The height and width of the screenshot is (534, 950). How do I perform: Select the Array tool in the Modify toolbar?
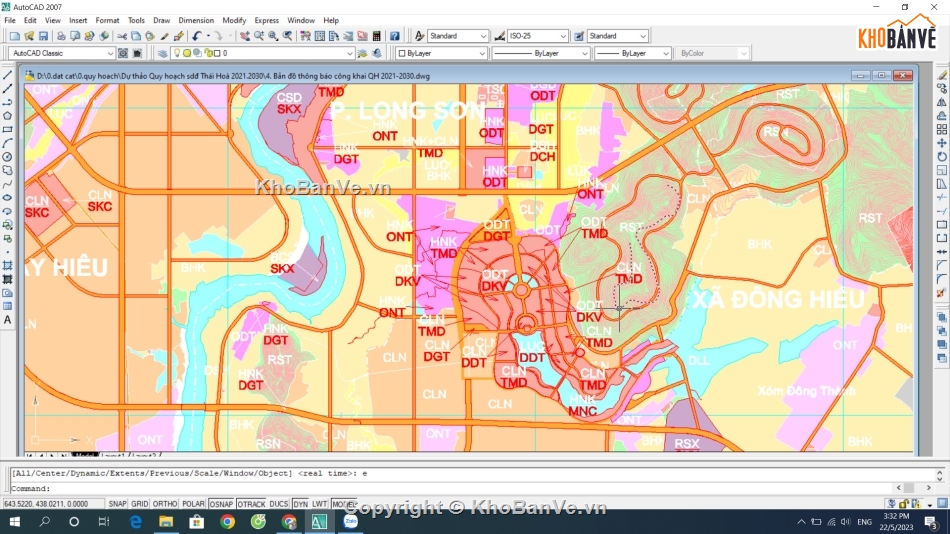[942, 130]
